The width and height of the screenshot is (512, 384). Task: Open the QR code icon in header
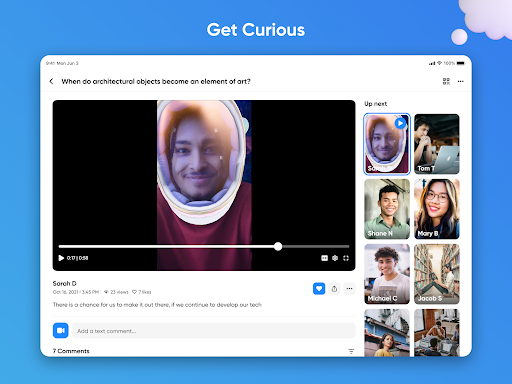point(446,81)
